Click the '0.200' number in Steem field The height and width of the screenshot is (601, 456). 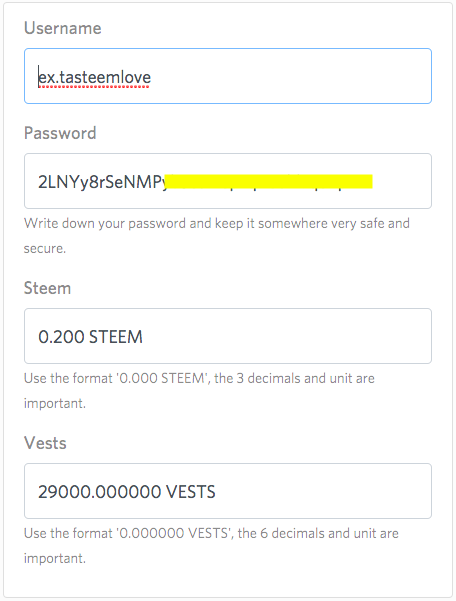tap(61, 337)
